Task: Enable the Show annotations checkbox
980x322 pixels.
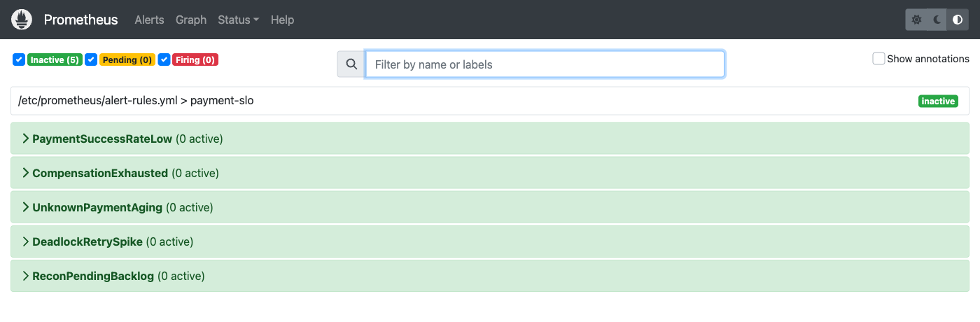Action: coord(878,59)
